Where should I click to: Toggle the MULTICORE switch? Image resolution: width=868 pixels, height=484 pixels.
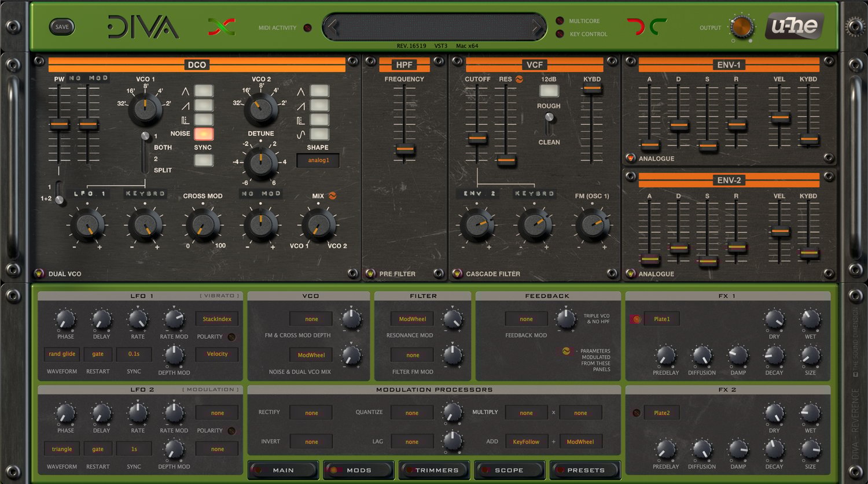tap(560, 21)
